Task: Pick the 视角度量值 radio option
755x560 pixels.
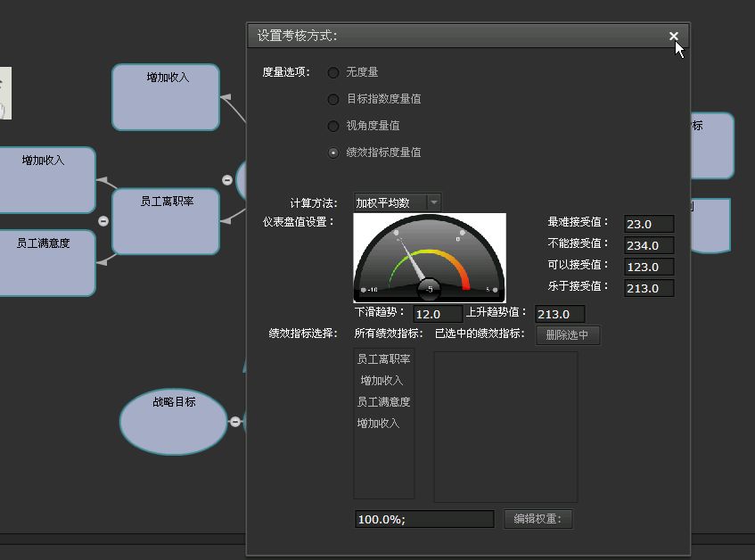Action: [x=333, y=126]
